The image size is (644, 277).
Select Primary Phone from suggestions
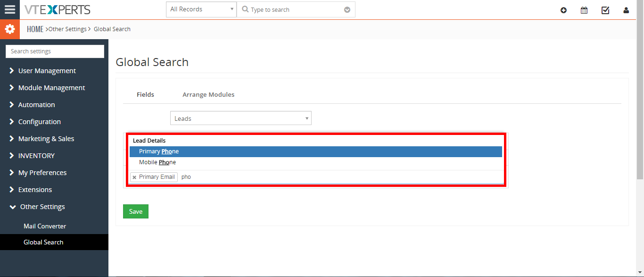[x=316, y=151]
